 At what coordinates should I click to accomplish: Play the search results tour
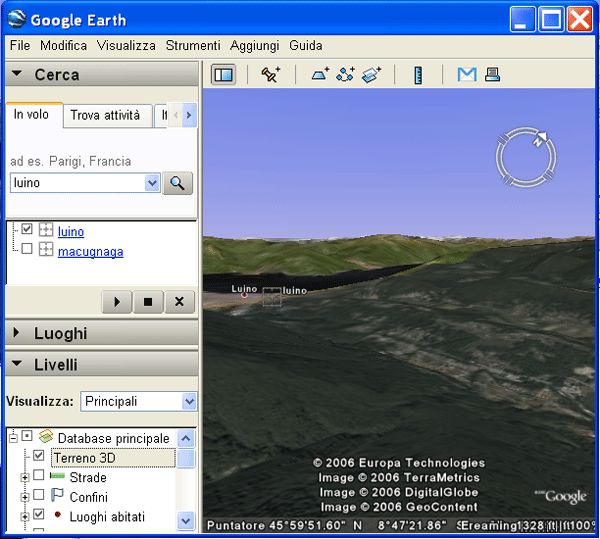tap(117, 302)
